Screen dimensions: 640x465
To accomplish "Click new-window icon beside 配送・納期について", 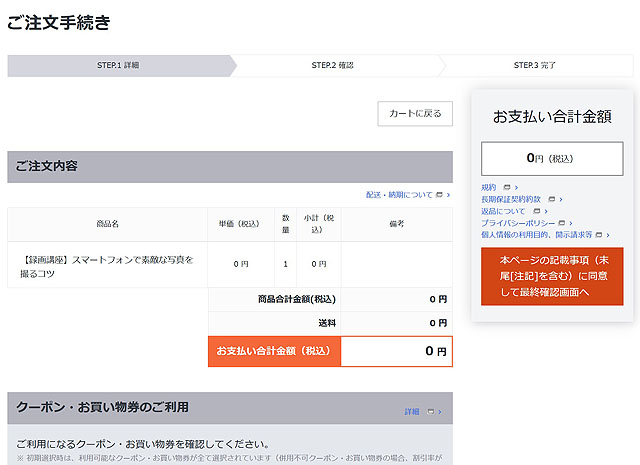I will [439, 195].
